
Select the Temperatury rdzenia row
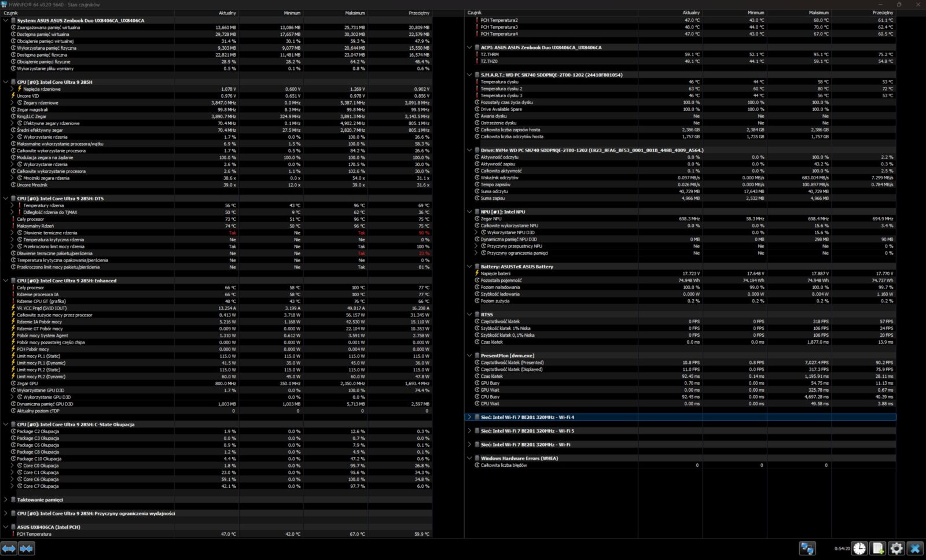pos(43,205)
